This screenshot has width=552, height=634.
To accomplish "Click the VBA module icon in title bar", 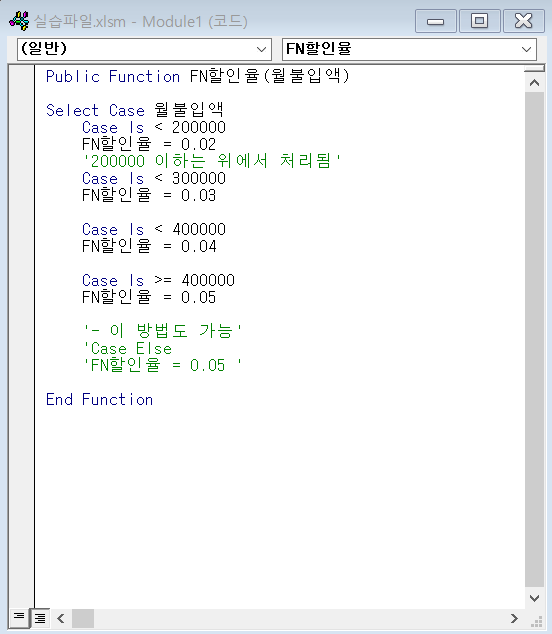I will [x=19, y=21].
